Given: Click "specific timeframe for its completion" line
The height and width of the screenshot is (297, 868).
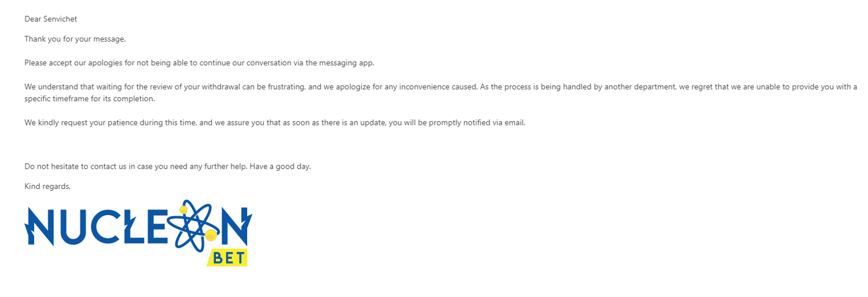Looking at the screenshot, I should click(90, 99).
